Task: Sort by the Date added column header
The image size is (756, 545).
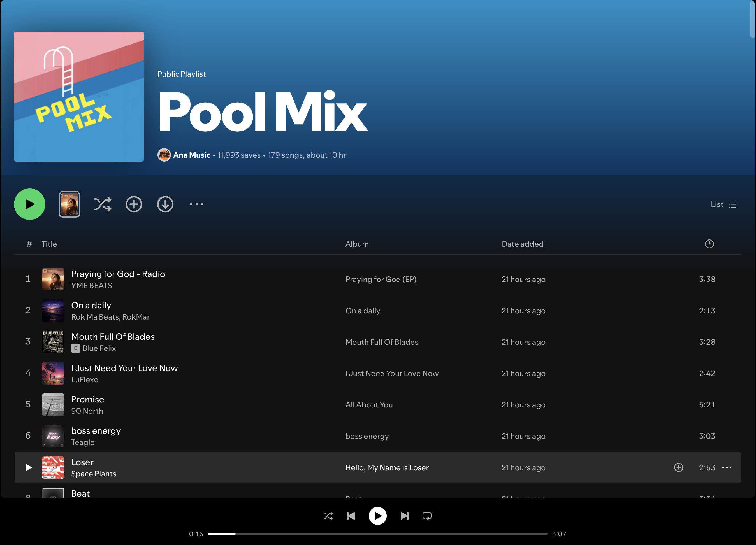Action: (523, 244)
